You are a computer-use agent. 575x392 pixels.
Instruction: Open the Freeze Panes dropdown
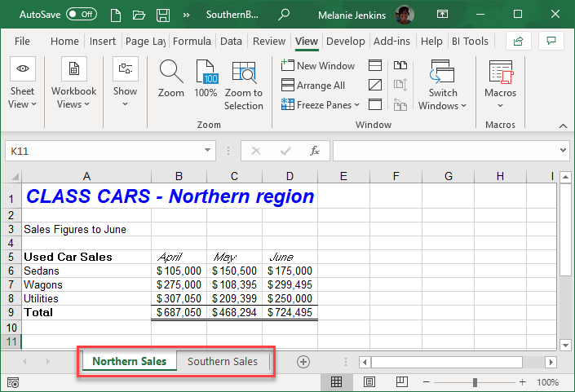point(321,105)
